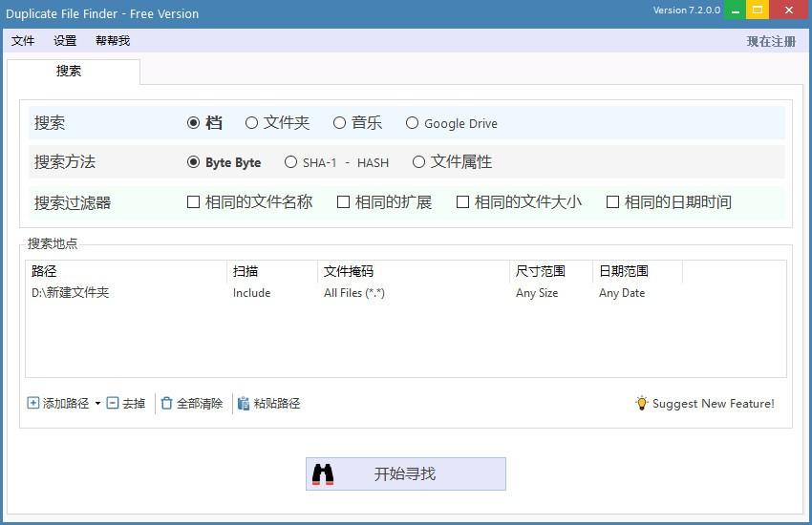Click the 日期范围 column header

[637, 271]
